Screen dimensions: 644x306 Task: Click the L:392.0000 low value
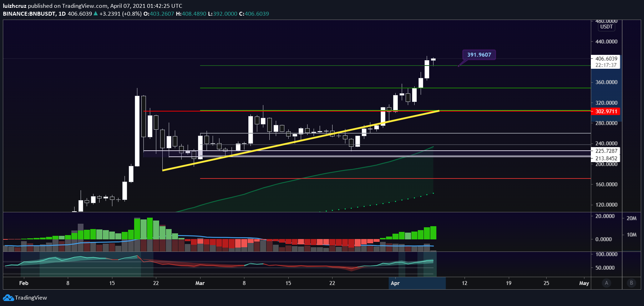point(223,14)
